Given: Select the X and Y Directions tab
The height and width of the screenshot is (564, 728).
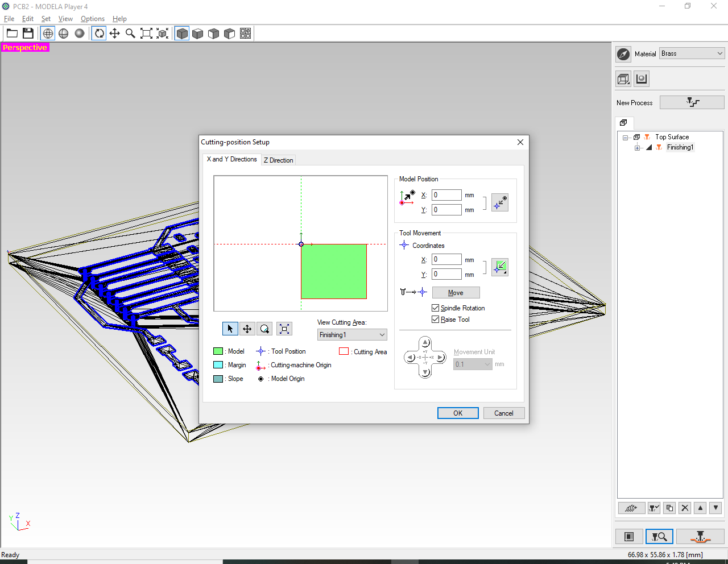Looking at the screenshot, I should [x=231, y=159].
